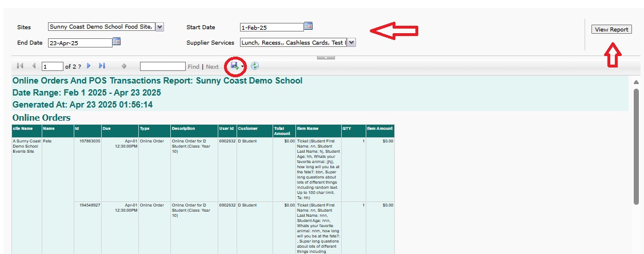Click the refresh report icon
This screenshot has width=644, height=254.
255,66
